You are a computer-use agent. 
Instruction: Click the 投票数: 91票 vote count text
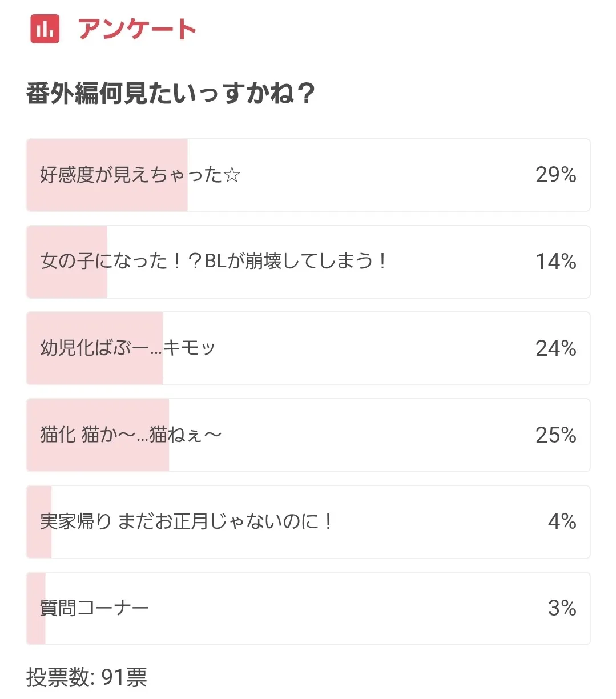(x=87, y=677)
